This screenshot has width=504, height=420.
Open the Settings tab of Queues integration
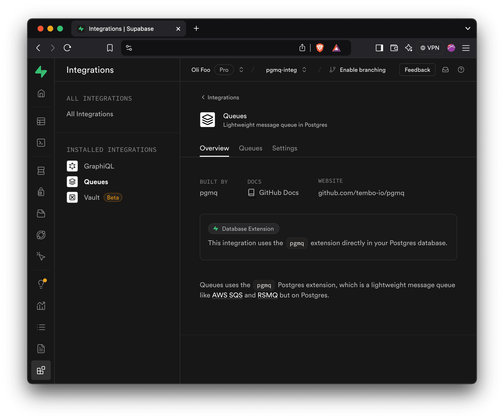[x=284, y=148]
